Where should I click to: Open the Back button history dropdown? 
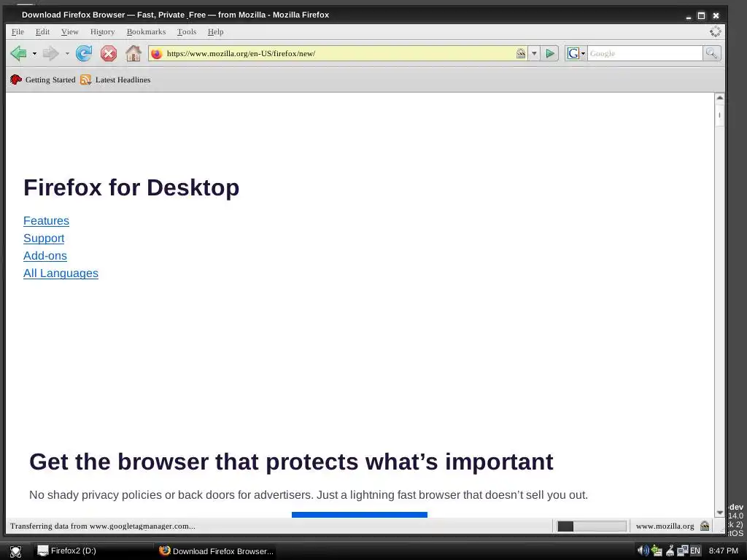tap(34, 54)
